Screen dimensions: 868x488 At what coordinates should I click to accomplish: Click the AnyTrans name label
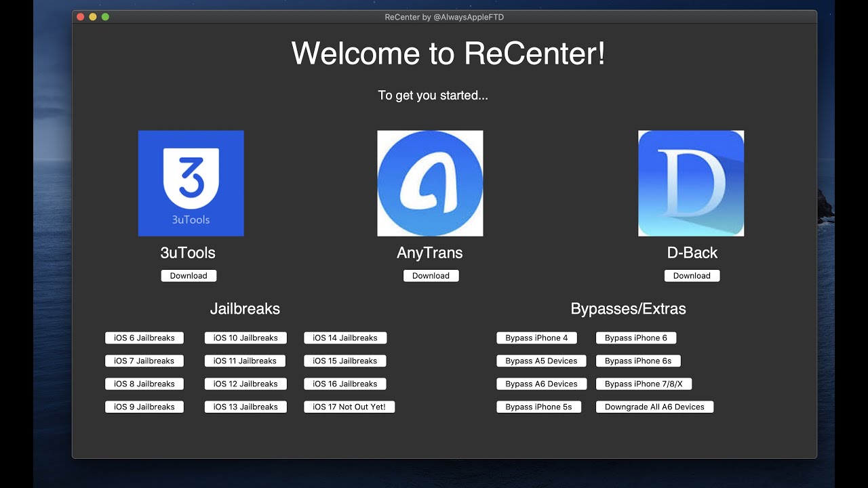[430, 253]
